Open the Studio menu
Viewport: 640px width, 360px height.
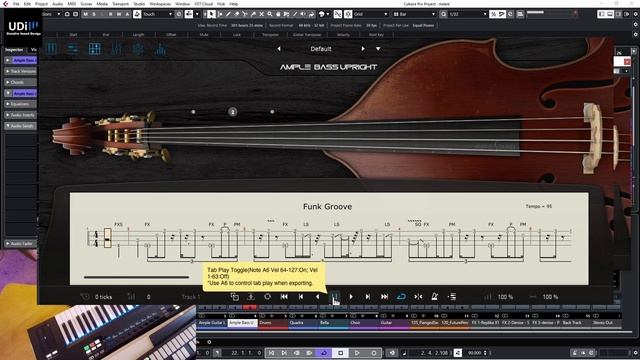pyautogui.click(x=139, y=4)
